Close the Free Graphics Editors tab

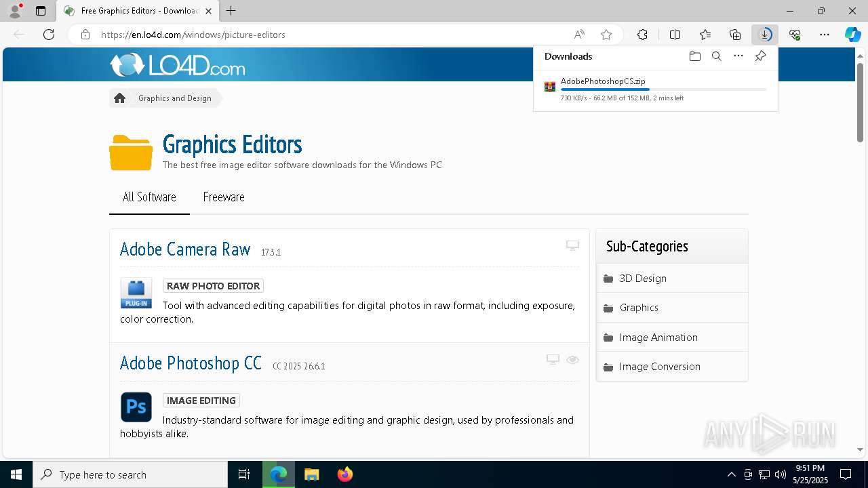click(x=208, y=11)
